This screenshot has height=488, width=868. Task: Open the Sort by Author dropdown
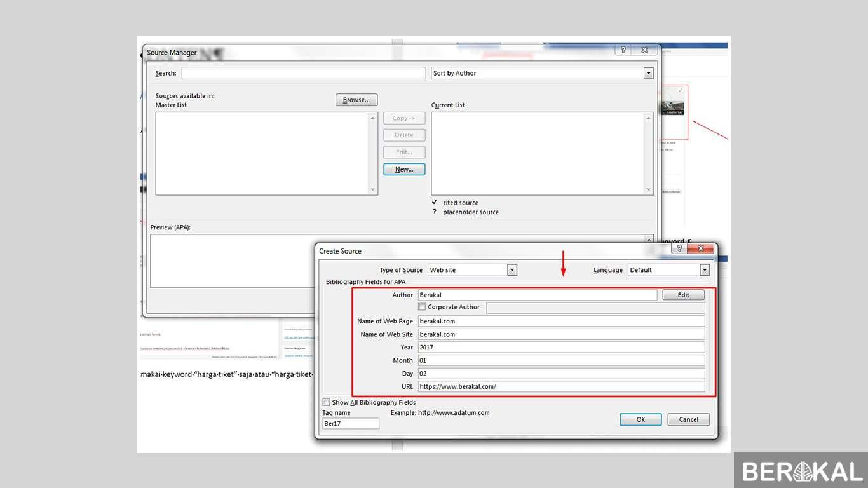point(649,73)
